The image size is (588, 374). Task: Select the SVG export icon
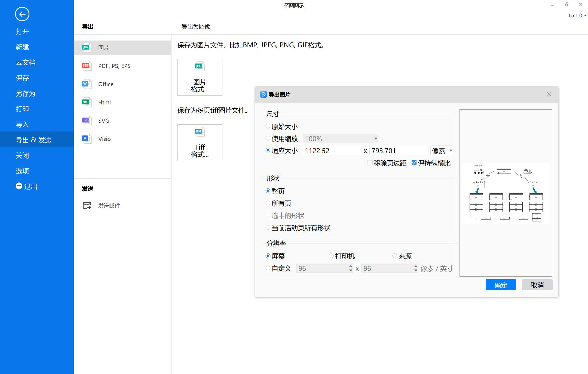tap(86, 120)
